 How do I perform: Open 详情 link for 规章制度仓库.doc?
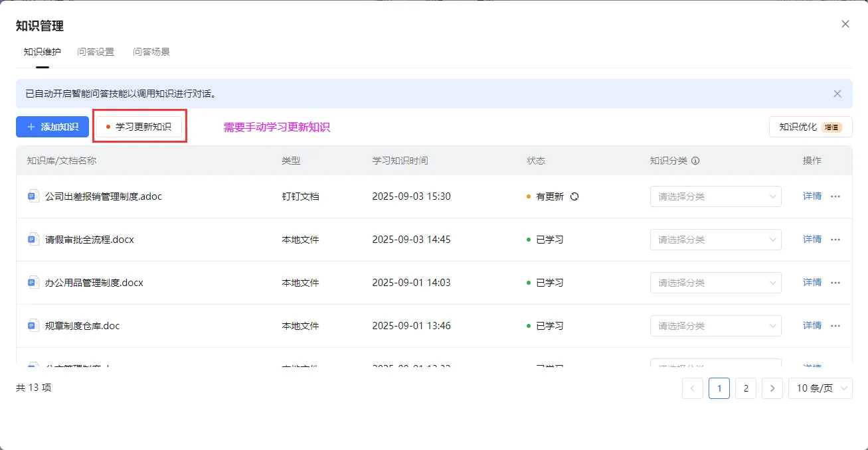click(x=812, y=326)
